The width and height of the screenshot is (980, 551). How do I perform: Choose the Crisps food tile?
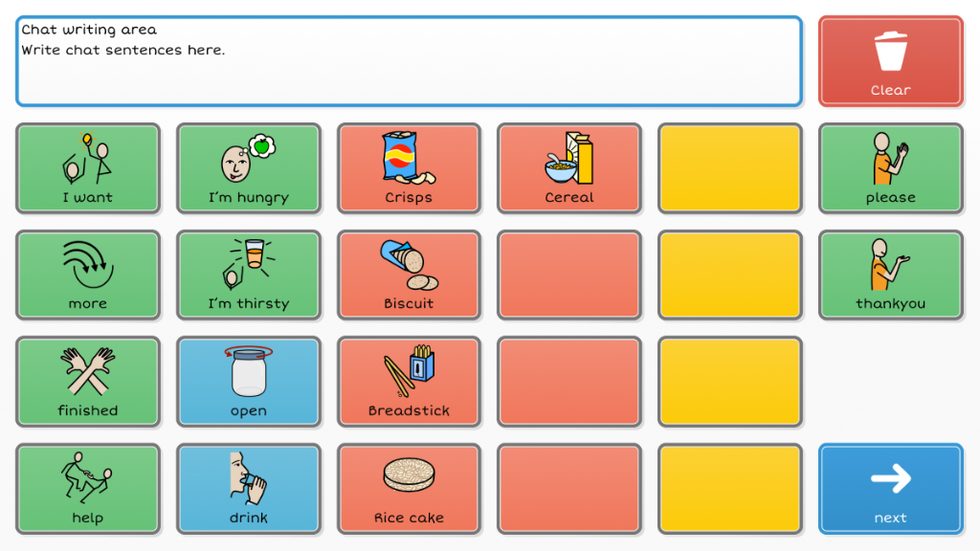tap(409, 168)
